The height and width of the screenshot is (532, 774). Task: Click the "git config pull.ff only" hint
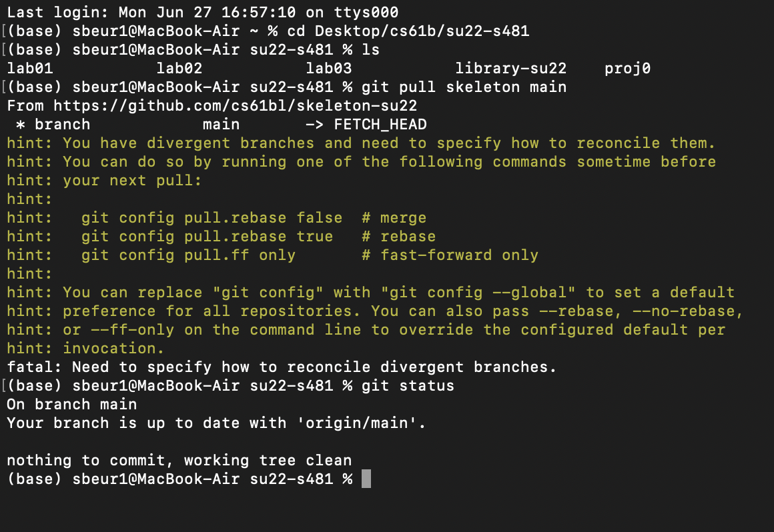click(188, 255)
